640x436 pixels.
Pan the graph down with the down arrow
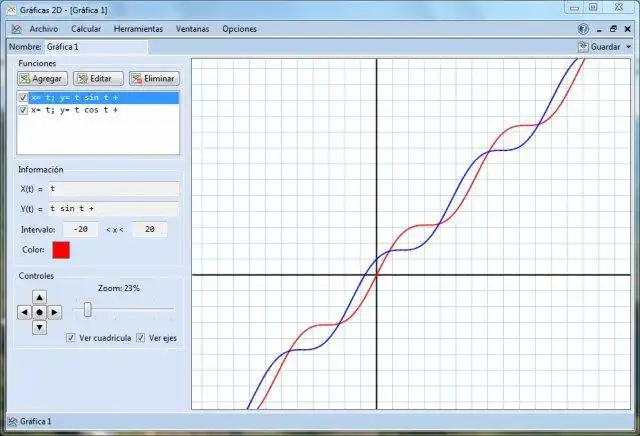(x=39, y=327)
